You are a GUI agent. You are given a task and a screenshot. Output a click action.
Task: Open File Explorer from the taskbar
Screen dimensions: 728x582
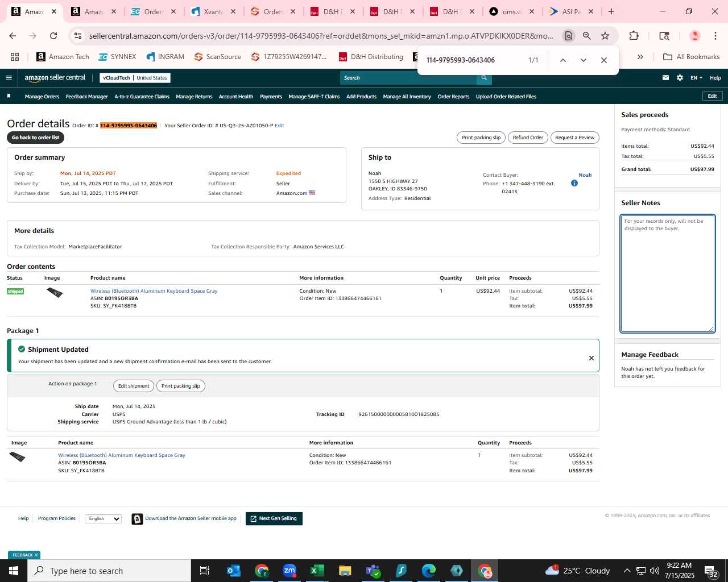tap(345, 571)
